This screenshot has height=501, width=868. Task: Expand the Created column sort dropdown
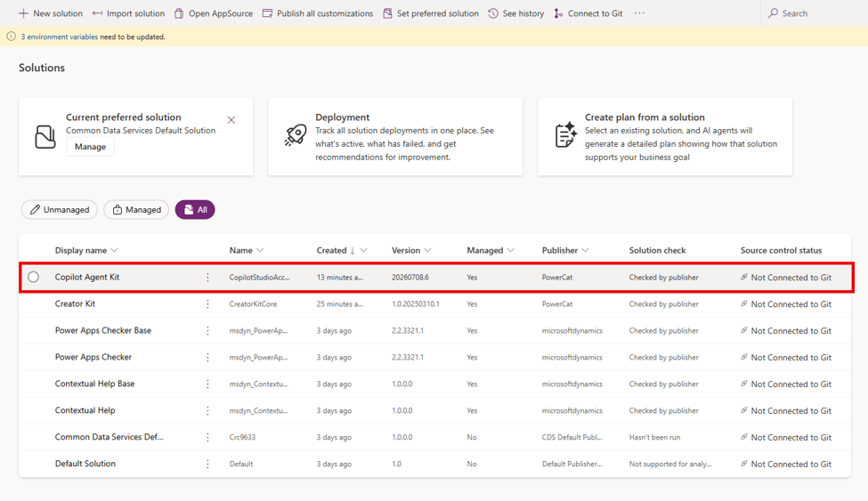(x=364, y=250)
